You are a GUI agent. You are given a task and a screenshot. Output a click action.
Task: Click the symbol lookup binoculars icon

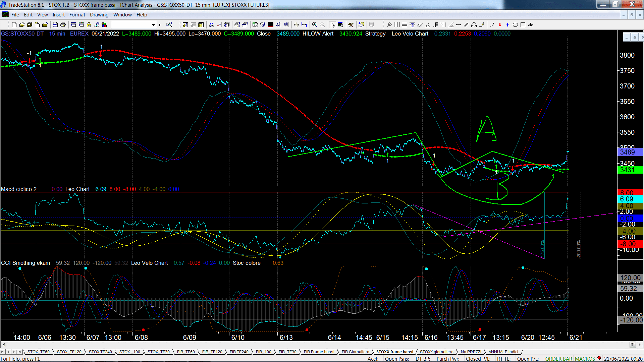pyautogui.click(x=169, y=24)
